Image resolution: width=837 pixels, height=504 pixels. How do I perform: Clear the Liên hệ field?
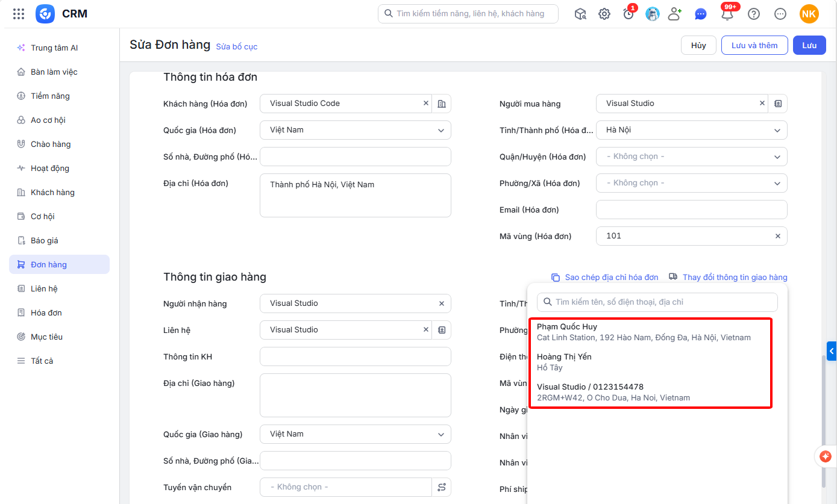click(426, 330)
